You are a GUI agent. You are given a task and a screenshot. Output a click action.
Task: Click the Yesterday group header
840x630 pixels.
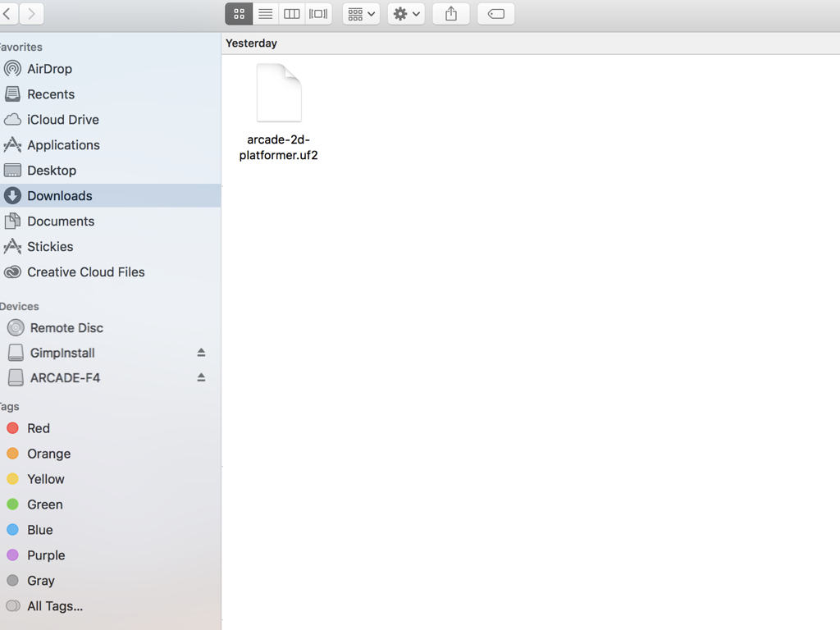point(251,43)
